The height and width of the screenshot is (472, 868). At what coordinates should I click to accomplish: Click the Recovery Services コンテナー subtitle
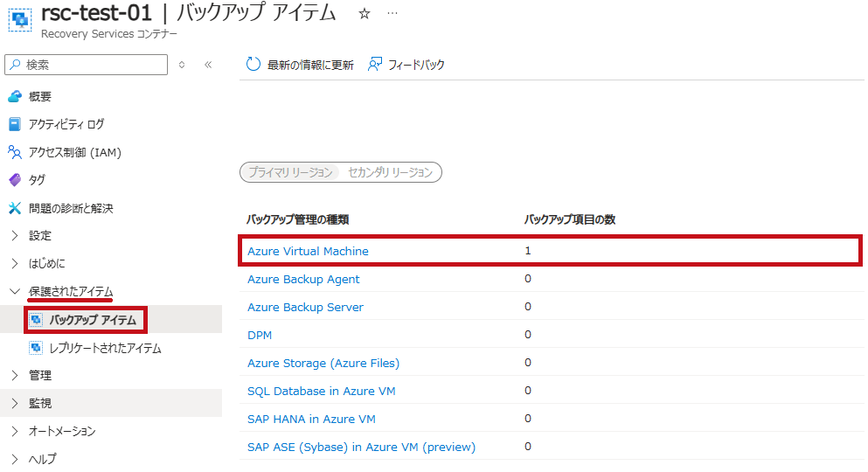click(109, 34)
